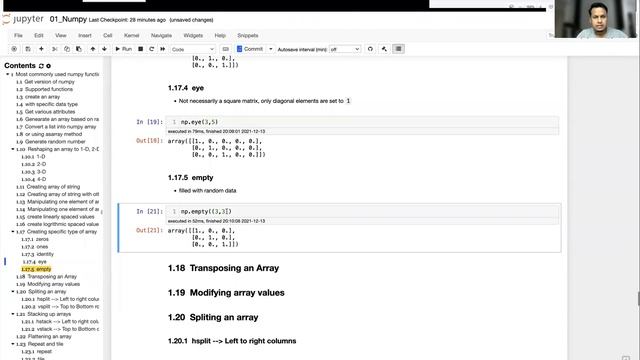Collapse the 1.23 Repeat and tile section
This screenshot has width=640, height=360.
pyautogui.click(x=13, y=344)
